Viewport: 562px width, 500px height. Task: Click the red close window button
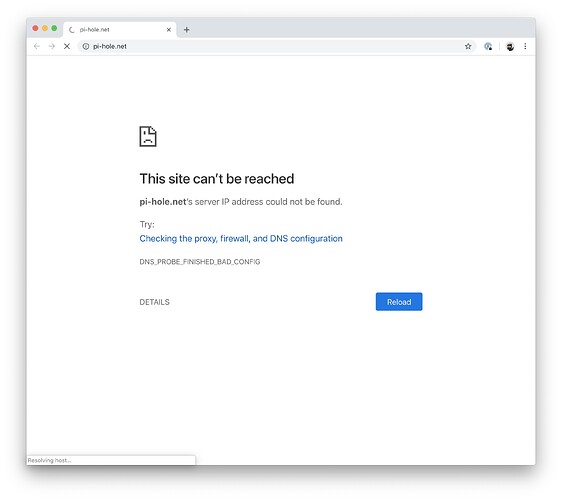pos(35,28)
